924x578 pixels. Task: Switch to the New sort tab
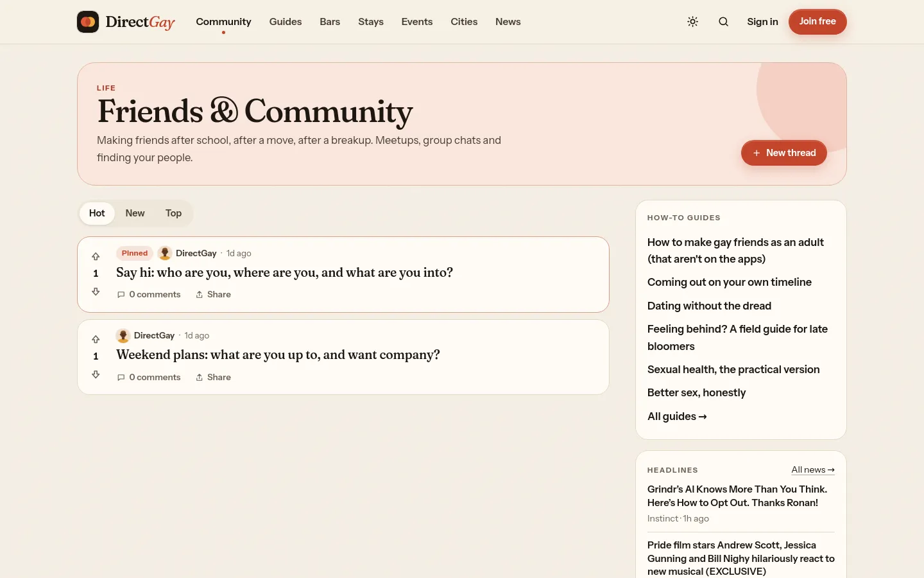pyautogui.click(x=135, y=213)
